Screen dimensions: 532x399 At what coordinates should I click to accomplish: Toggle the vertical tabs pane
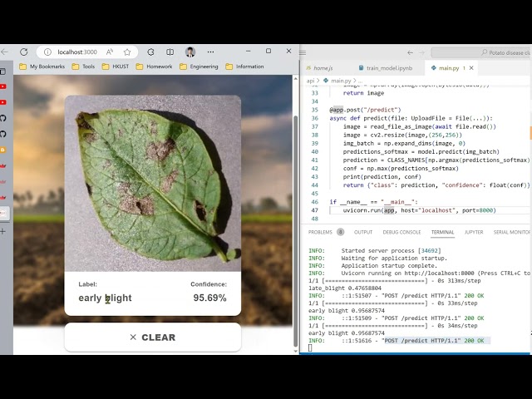[3, 71]
